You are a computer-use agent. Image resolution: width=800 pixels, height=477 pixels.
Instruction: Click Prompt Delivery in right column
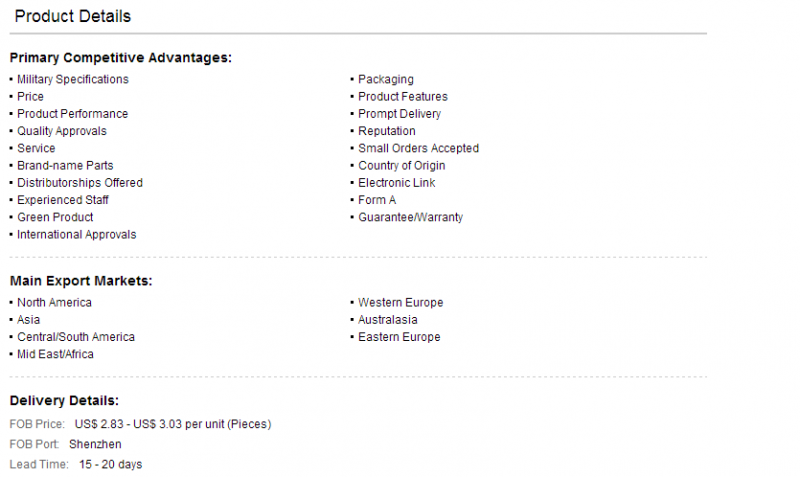click(399, 114)
